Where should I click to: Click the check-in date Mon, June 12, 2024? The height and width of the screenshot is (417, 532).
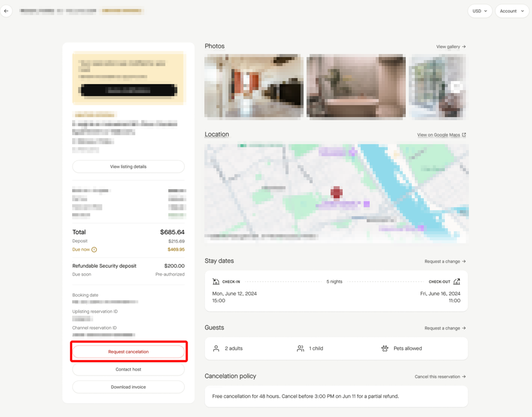[235, 294]
